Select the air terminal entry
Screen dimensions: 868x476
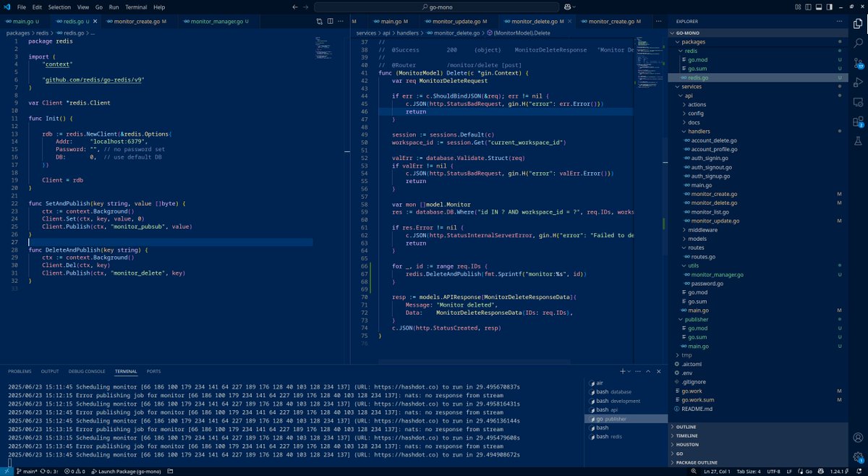[626, 383]
